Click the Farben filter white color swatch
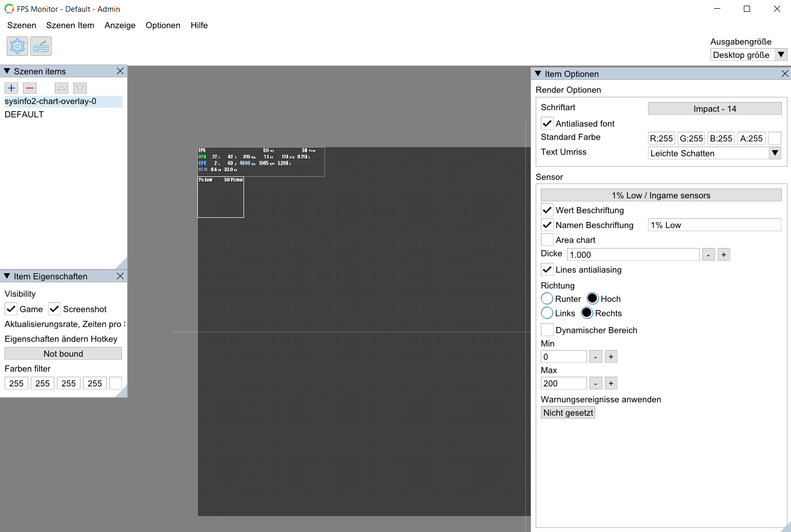The height and width of the screenshot is (532, 791). point(115,383)
